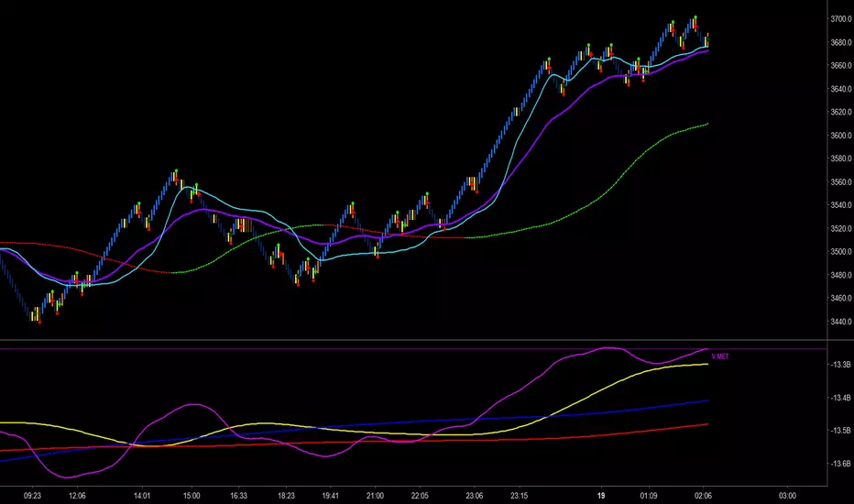Click the 23:06 time axis label
The width and height of the screenshot is (854, 504).
click(x=474, y=496)
